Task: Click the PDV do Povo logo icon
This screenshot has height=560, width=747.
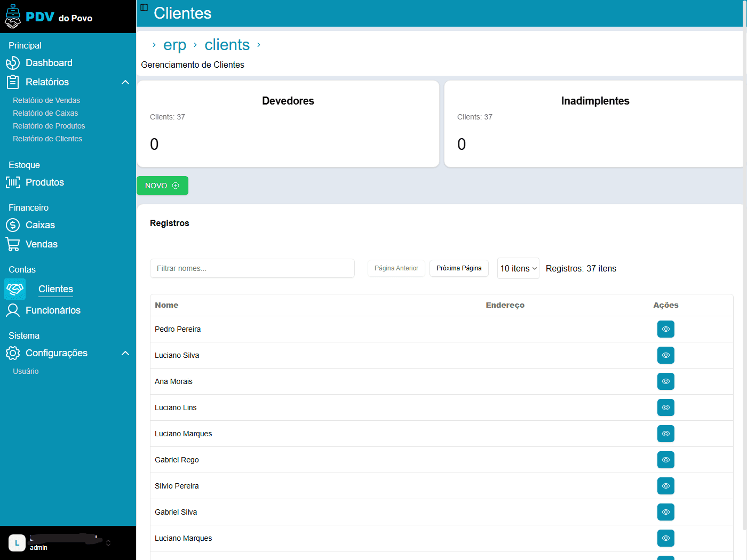Action: click(13, 17)
